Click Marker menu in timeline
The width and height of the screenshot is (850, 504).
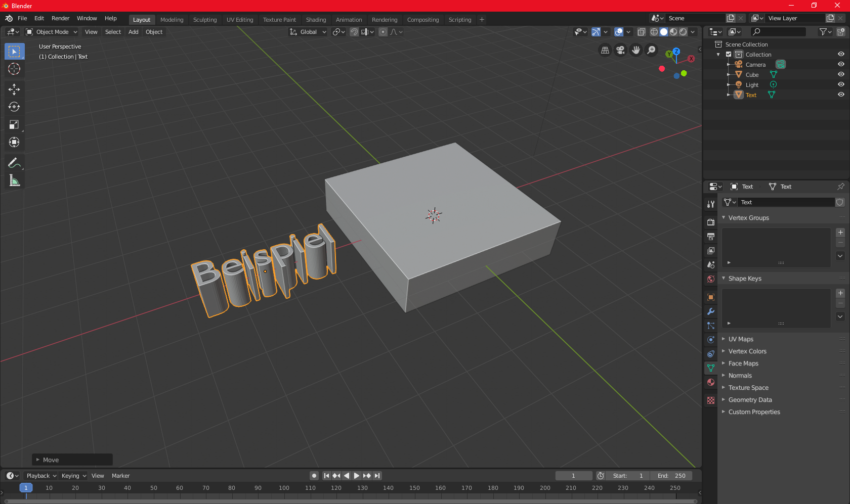coord(120,476)
